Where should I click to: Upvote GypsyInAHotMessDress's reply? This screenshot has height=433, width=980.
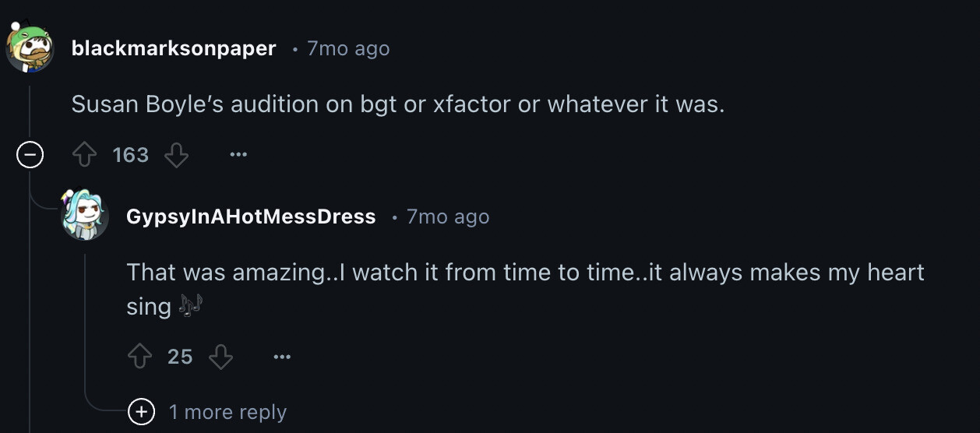click(x=139, y=357)
